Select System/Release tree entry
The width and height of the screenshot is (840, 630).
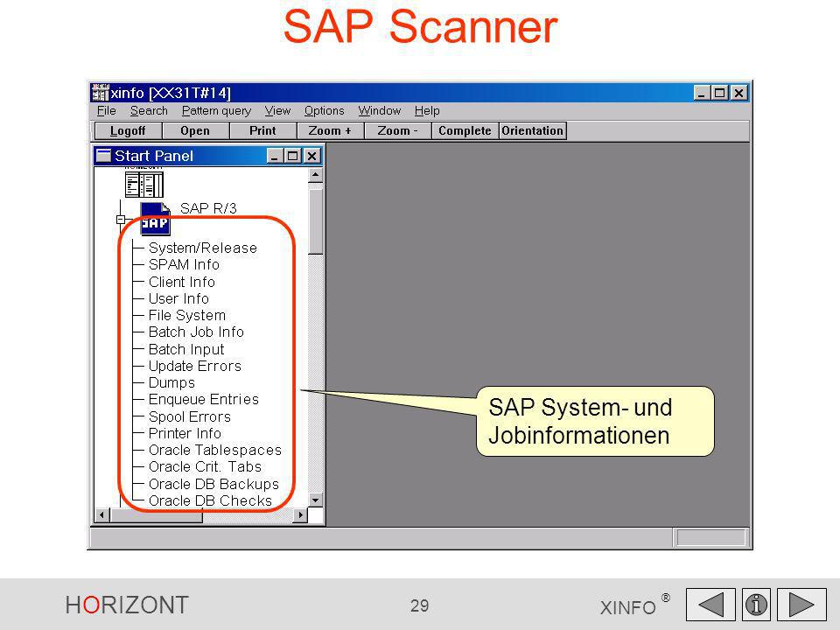click(202, 248)
